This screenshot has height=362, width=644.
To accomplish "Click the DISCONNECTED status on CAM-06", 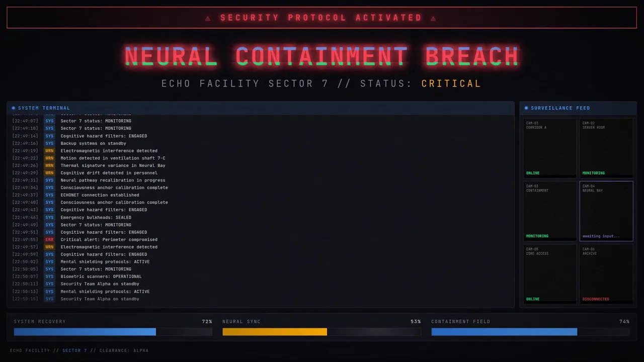I will (x=596, y=299).
